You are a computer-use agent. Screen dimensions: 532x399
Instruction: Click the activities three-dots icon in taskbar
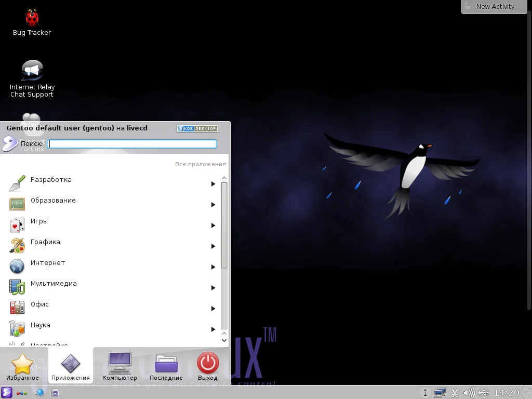[x=22, y=393]
